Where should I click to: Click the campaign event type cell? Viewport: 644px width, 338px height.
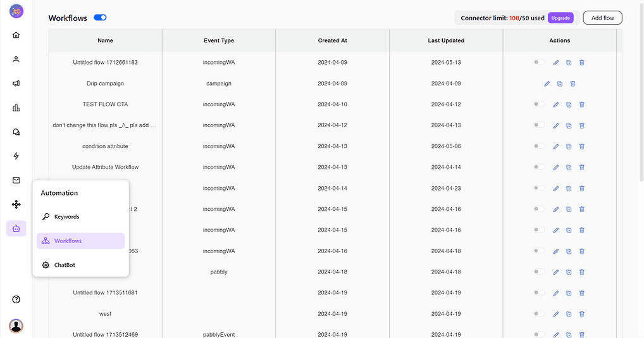[219, 84]
